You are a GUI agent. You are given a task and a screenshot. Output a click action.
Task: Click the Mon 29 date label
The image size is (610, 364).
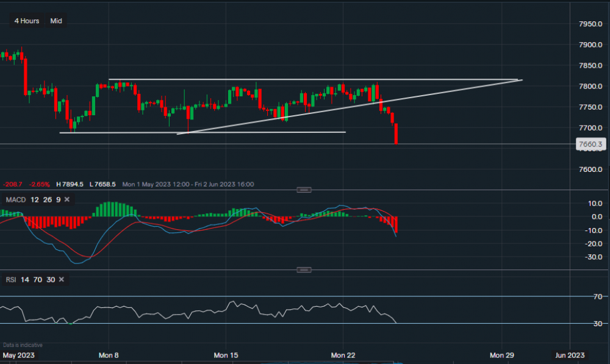(x=503, y=355)
